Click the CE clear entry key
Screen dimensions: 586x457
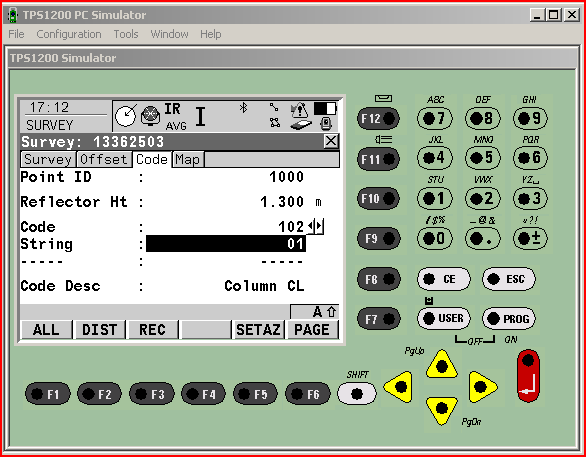pos(444,279)
